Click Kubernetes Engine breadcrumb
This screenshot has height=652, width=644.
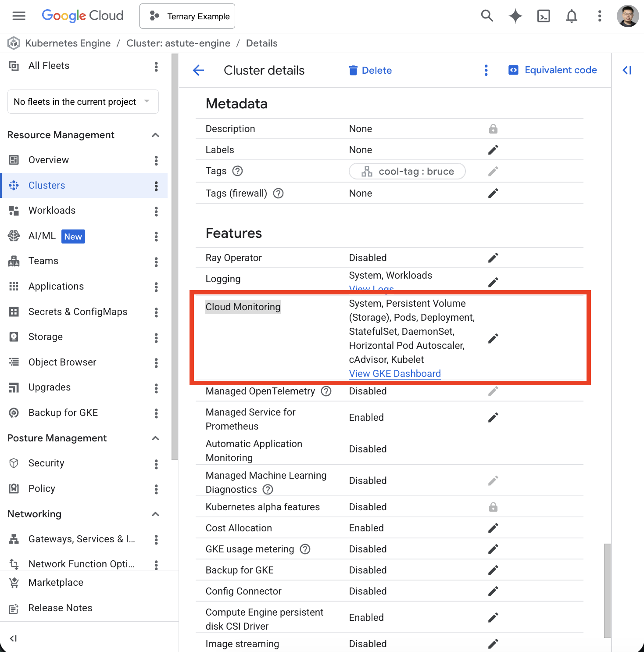(x=68, y=43)
